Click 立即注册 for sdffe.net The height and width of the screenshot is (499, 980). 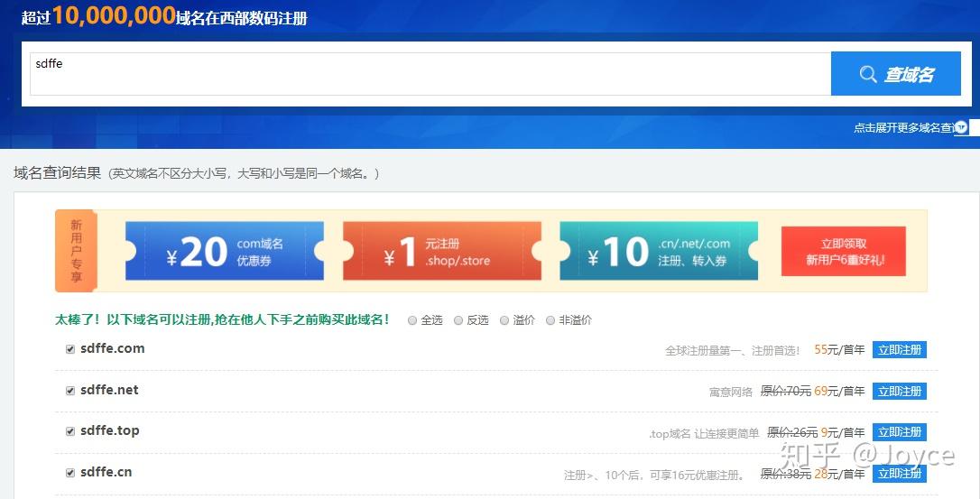click(900, 391)
